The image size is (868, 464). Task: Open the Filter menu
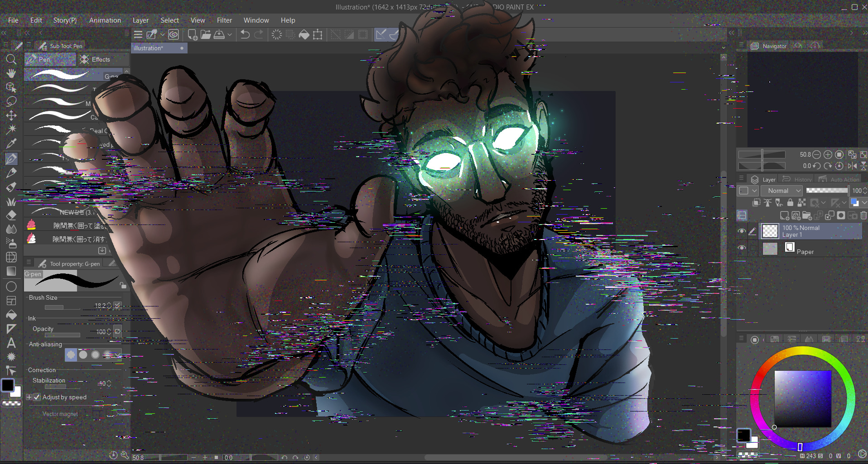click(224, 20)
